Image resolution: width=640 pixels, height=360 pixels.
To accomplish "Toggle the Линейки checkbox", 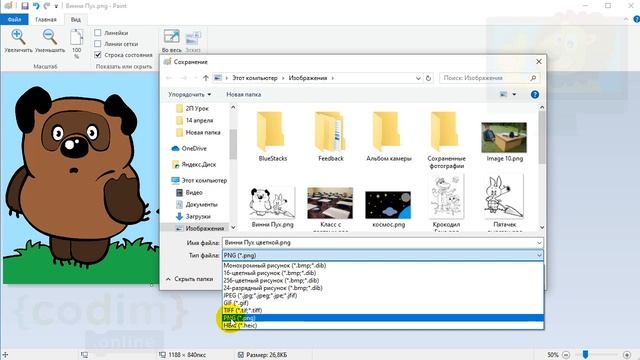I will 98,33.
